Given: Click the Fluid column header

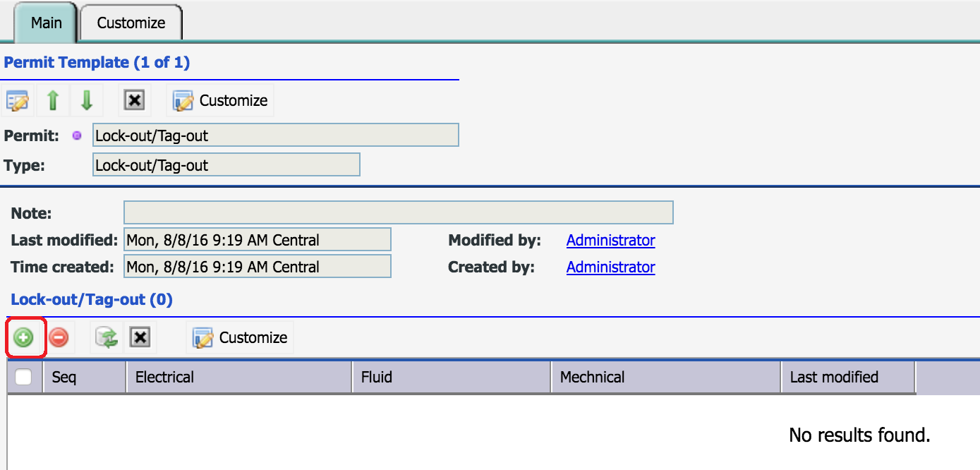Looking at the screenshot, I should 452,378.
